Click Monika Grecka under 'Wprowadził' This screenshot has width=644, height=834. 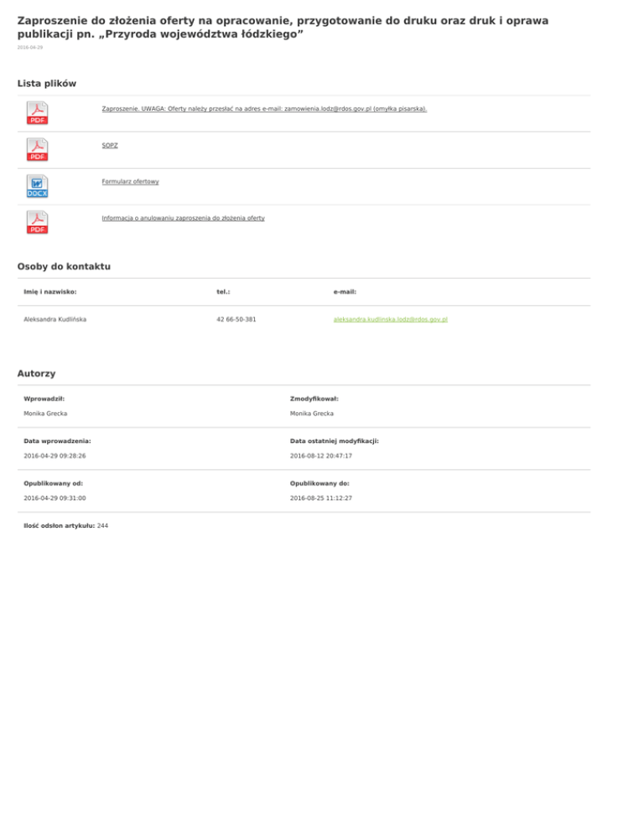45,414
